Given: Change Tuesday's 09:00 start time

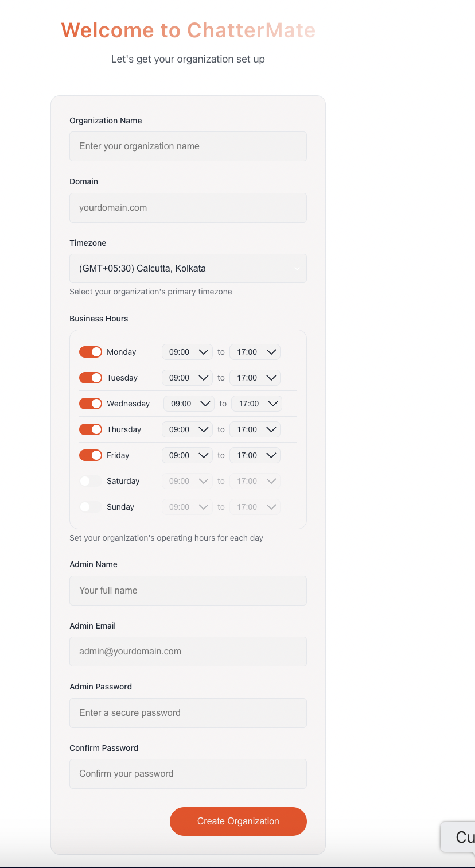Looking at the screenshot, I should tap(187, 377).
